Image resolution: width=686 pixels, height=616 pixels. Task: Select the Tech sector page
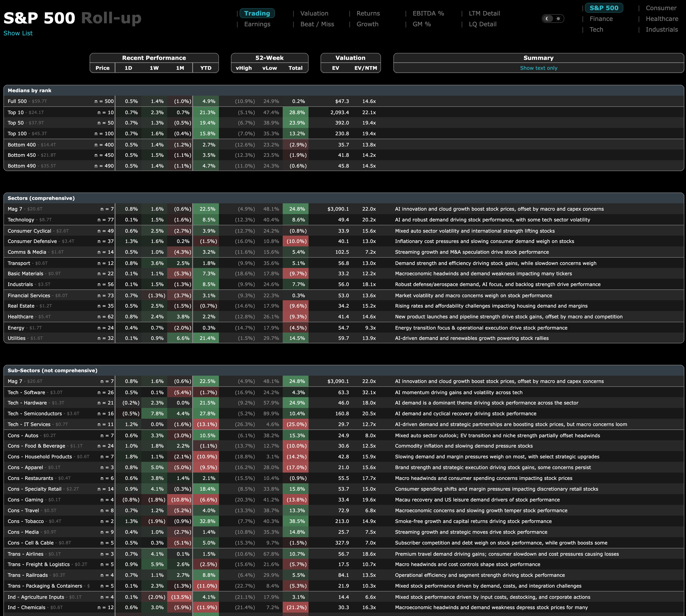596,30
